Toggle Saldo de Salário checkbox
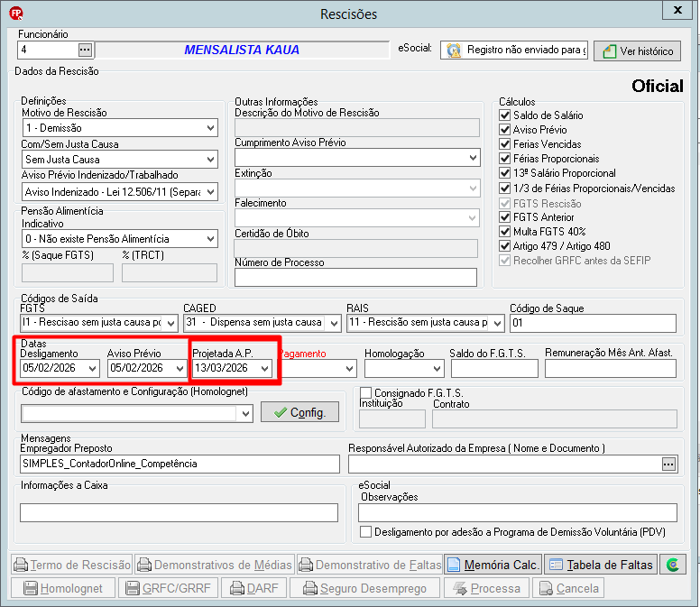The image size is (700, 607). [x=505, y=115]
